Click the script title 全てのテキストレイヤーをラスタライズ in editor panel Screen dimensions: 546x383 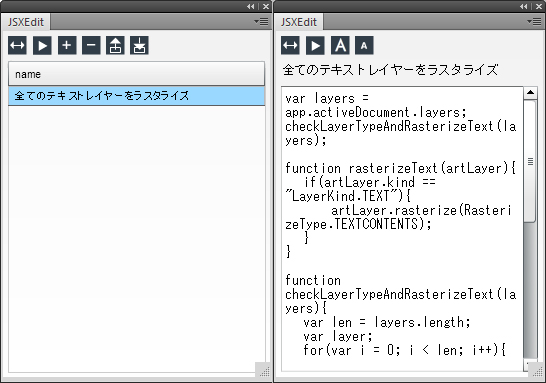click(x=390, y=70)
